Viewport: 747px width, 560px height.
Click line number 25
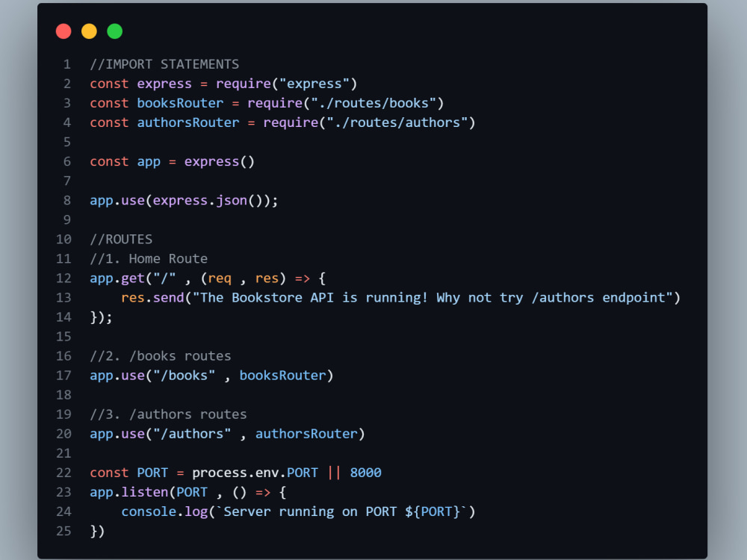click(x=63, y=532)
